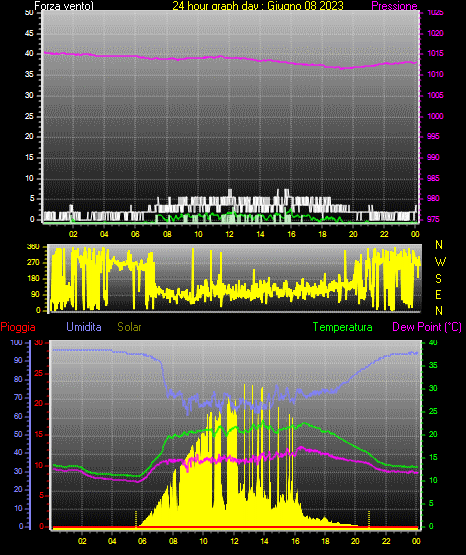This screenshot has height=555, width=466.
Task: Click the S wind direction letter
Action: (x=438, y=279)
